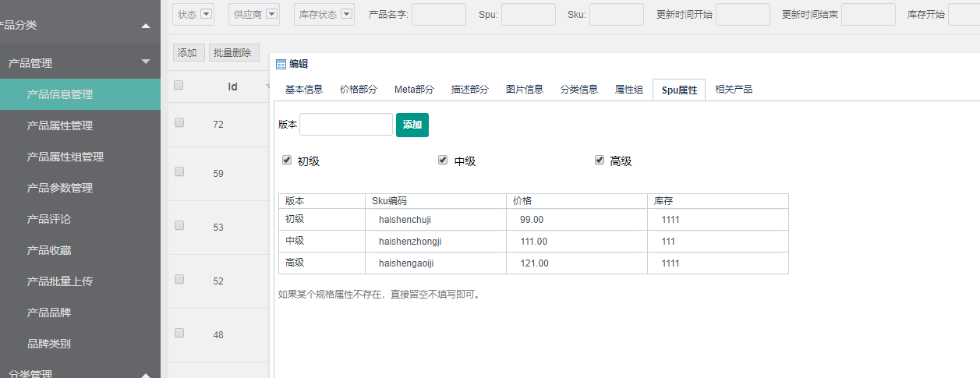Viewport: 980px width, 378px height.
Task: Switch to the 基本信息 tab
Action: pyautogui.click(x=303, y=90)
